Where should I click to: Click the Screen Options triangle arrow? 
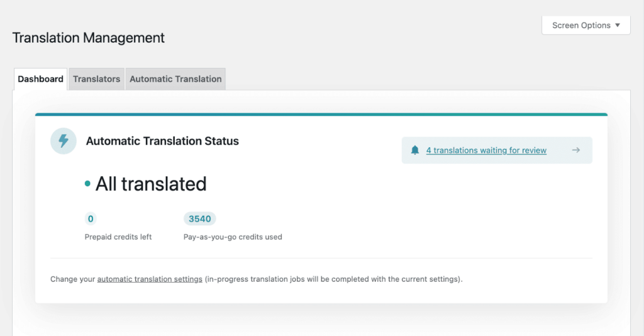pos(618,25)
